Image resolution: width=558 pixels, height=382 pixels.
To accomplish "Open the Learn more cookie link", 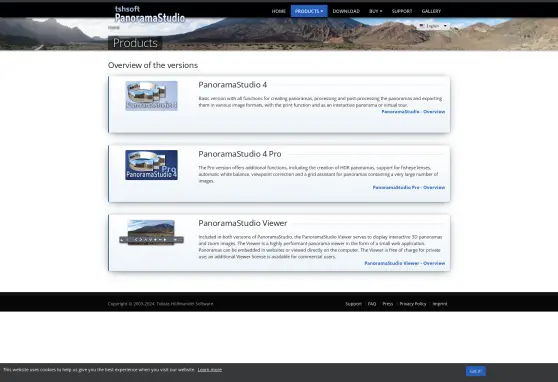I will pos(210,370).
